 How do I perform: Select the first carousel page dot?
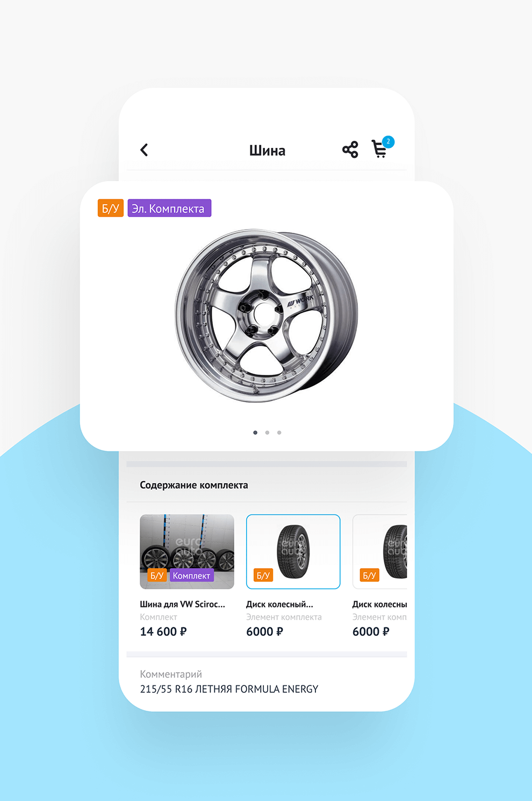pyautogui.click(x=255, y=432)
